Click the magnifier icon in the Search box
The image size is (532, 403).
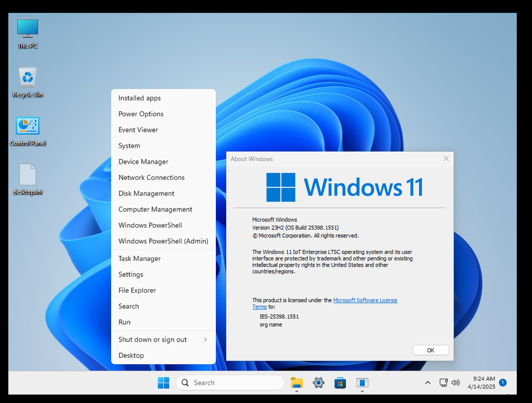(185, 383)
